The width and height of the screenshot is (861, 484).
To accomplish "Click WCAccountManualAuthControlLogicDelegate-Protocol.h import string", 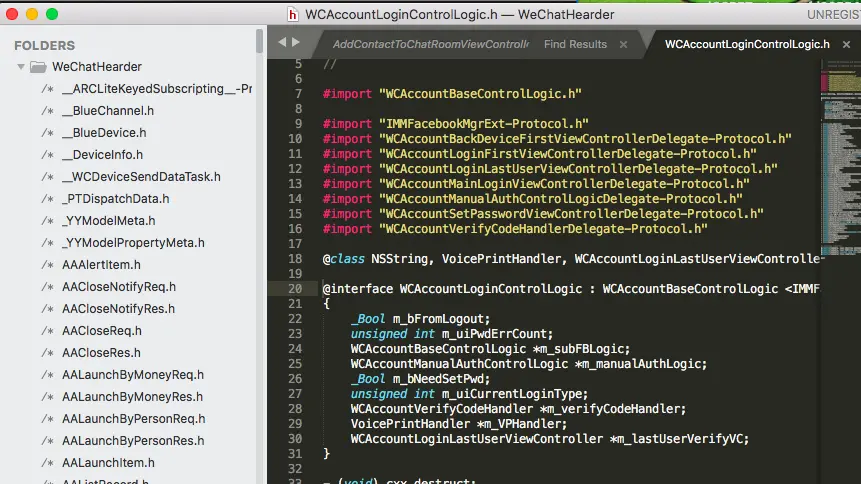I will pos(561,199).
